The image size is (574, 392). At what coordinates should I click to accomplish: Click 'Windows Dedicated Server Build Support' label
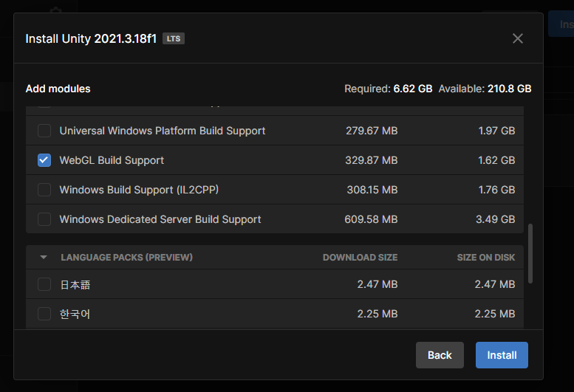click(x=160, y=219)
